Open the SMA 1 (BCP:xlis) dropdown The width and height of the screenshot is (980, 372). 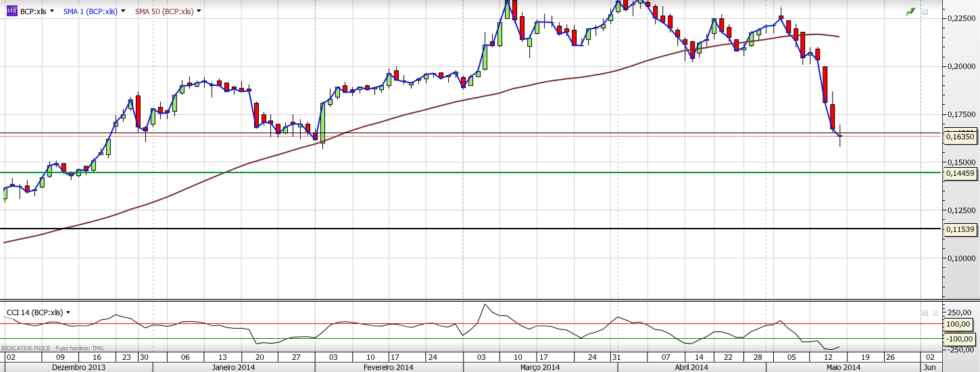coord(123,11)
